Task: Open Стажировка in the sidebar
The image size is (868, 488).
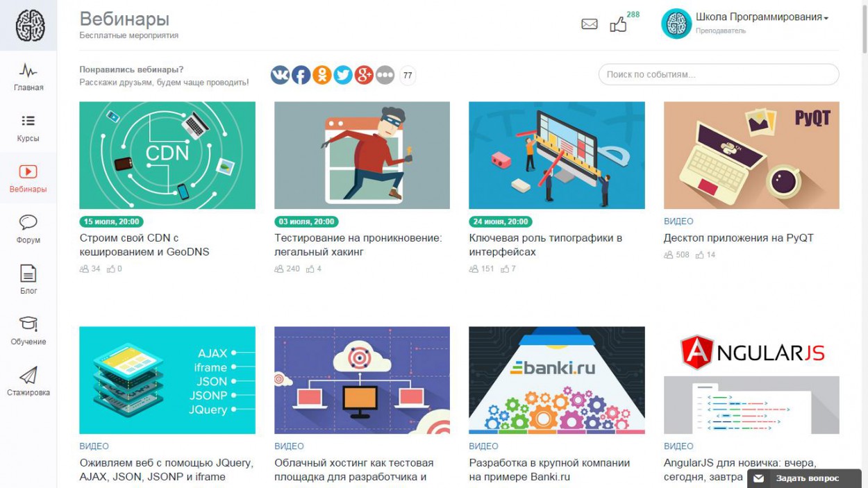Action: [28, 382]
